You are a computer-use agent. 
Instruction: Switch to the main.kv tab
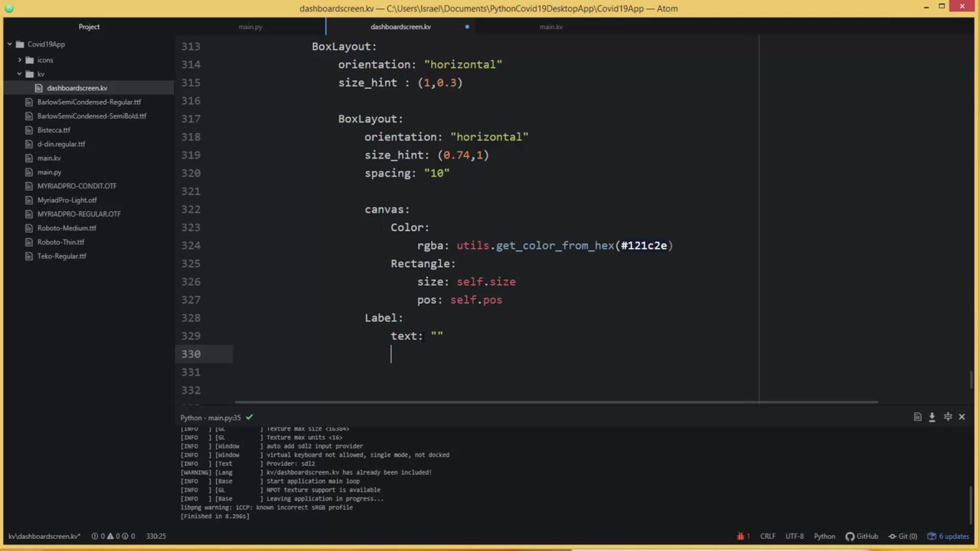(550, 27)
